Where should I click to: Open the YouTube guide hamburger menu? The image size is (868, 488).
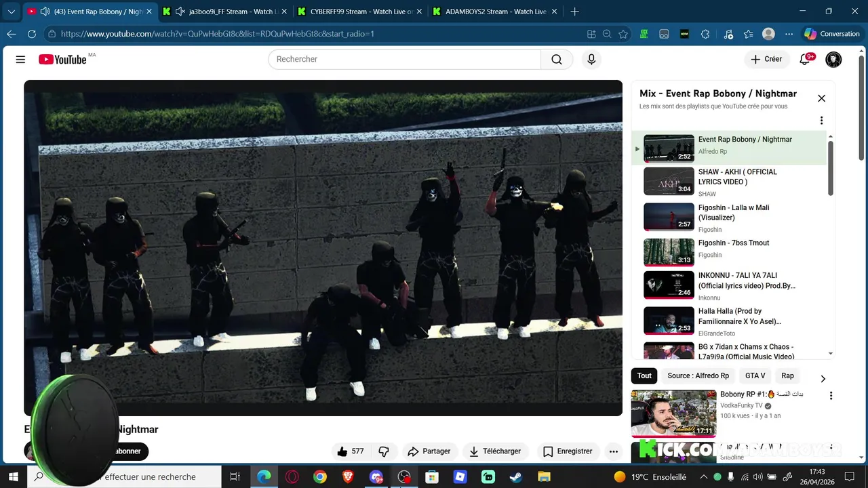(x=20, y=60)
